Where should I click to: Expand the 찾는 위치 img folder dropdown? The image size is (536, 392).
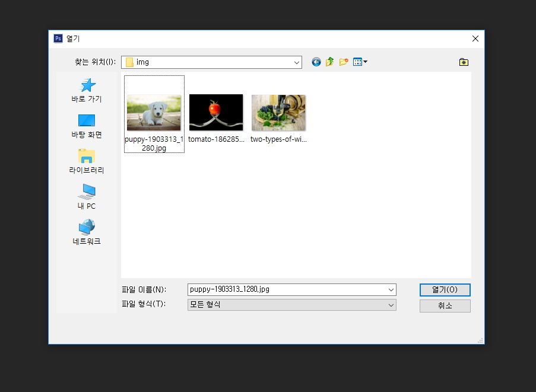(x=296, y=62)
